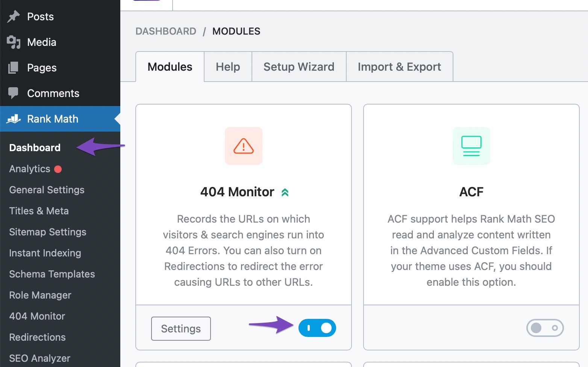Disable the 404 Monitor module toggle
588x367 pixels.
point(317,328)
